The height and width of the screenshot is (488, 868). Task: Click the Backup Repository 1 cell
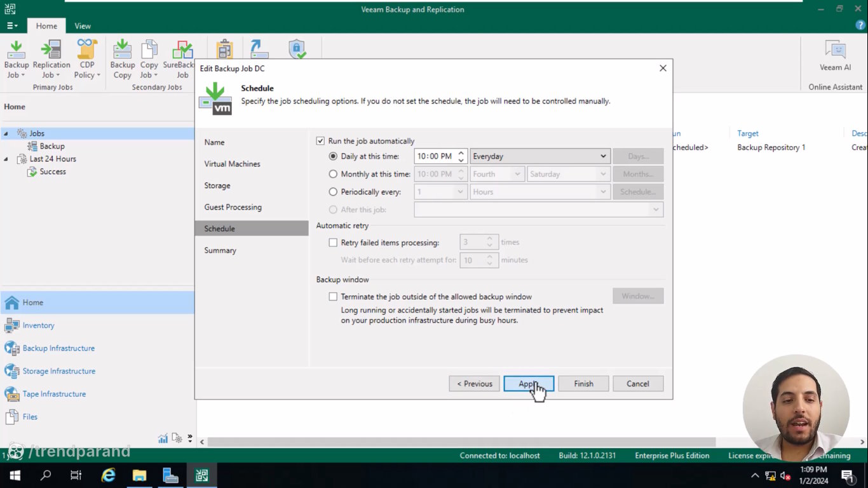(x=771, y=147)
